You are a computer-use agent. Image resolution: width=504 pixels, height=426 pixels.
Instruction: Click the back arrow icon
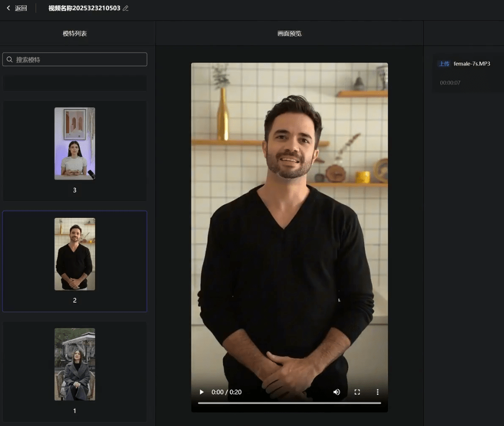(8, 8)
